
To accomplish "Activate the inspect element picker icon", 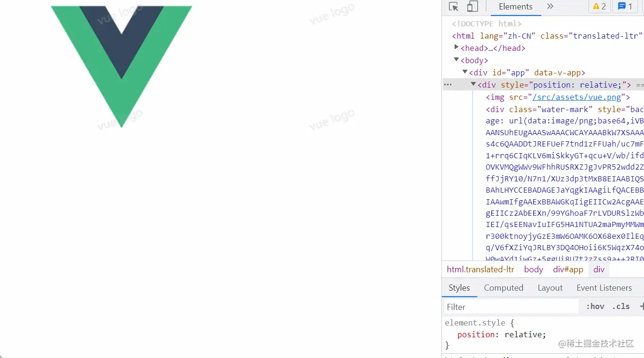I will pyautogui.click(x=454, y=7).
